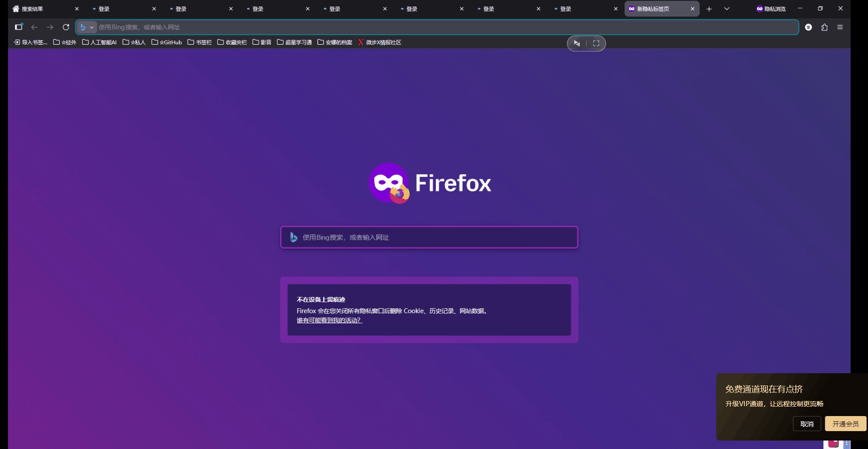Viewport: 868px width, 449px height.
Task: Open the 收藏夹栏 bookmarks folder
Action: pos(232,42)
